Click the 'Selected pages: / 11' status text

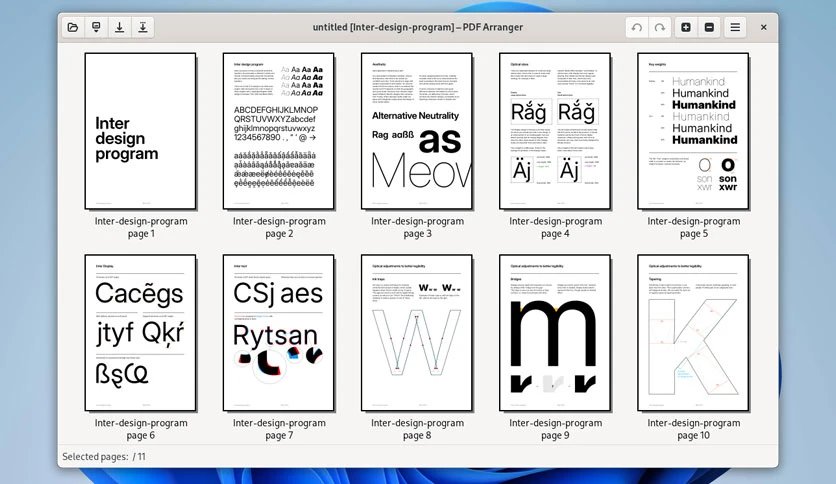pos(104,457)
